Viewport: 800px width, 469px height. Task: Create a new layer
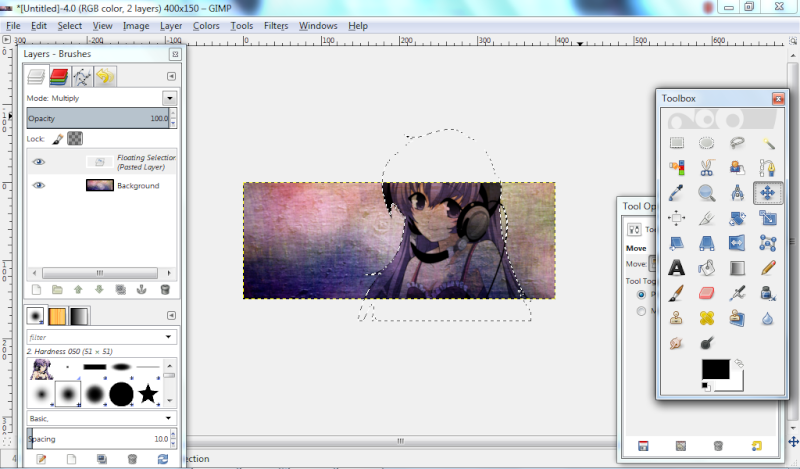click(x=36, y=290)
